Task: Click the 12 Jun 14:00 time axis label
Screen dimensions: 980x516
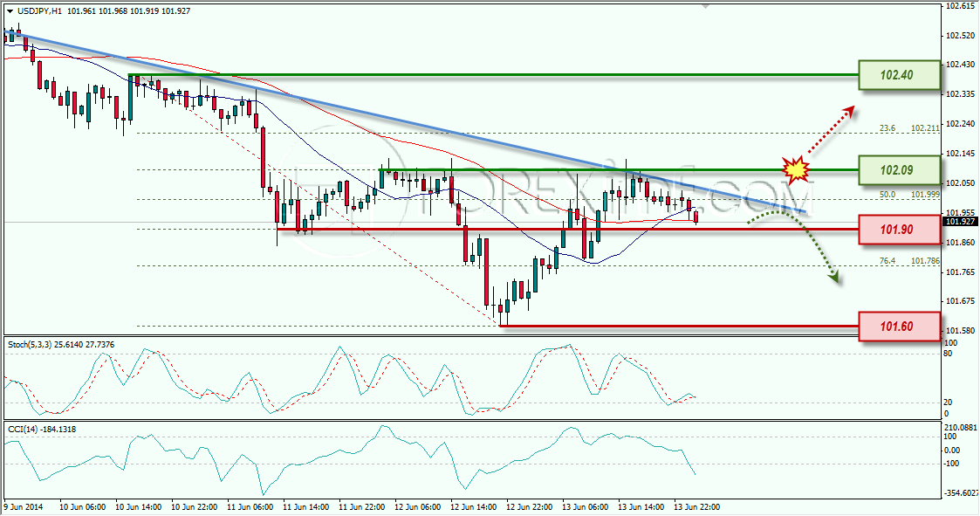Action: [473, 507]
